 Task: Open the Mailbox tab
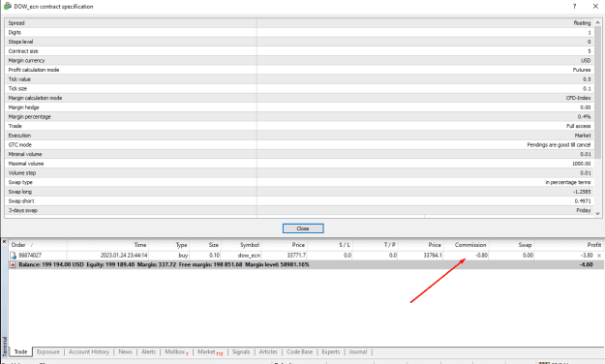pyautogui.click(x=176, y=351)
